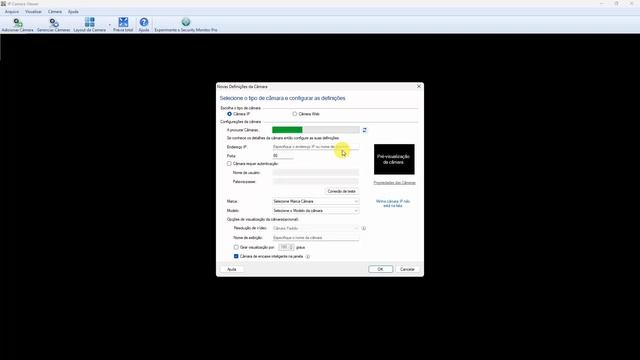The image size is (640, 360).
Task: Click the Nome de usuário field
Action: pos(316,173)
